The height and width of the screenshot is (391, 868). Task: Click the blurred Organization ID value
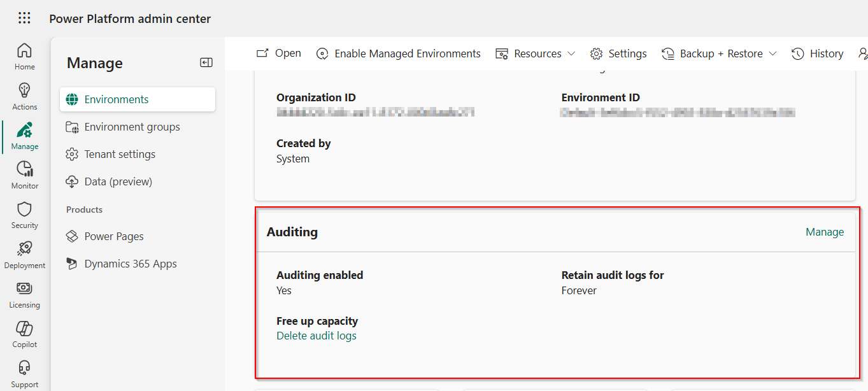(x=376, y=113)
